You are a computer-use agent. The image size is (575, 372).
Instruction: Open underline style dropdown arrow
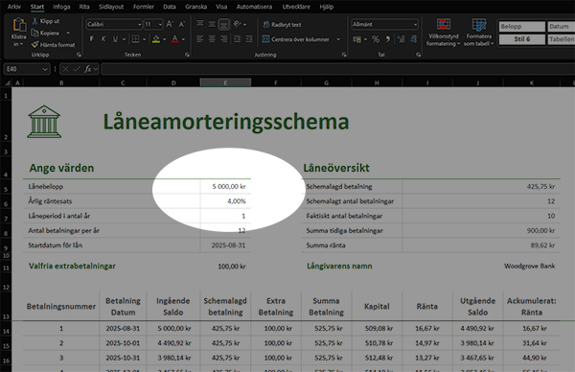[x=124, y=39]
